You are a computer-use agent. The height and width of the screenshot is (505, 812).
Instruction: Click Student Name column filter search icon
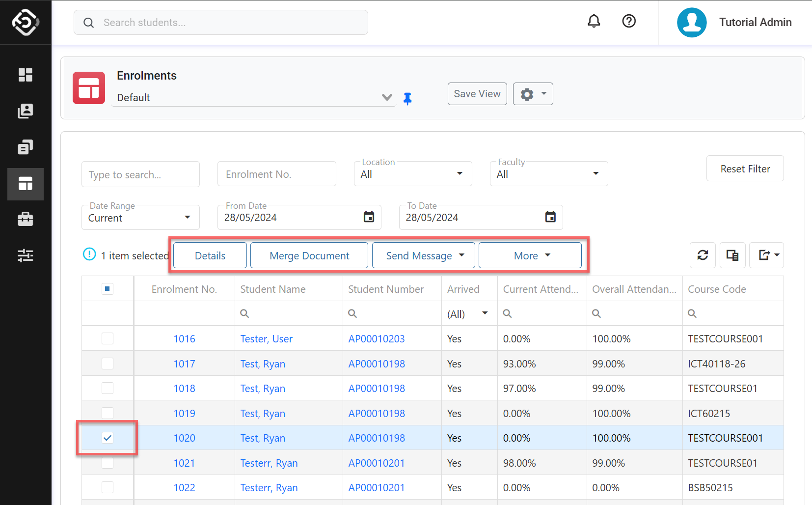click(x=244, y=313)
